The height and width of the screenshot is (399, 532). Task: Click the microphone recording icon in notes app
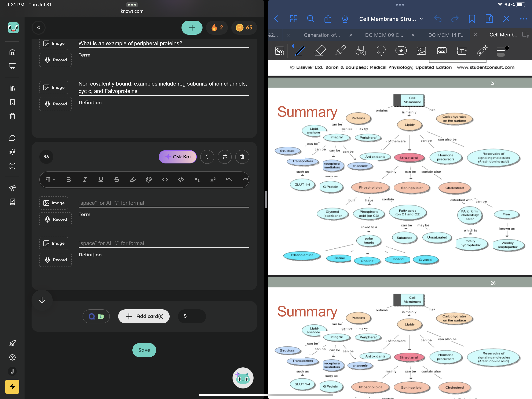pos(345,19)
